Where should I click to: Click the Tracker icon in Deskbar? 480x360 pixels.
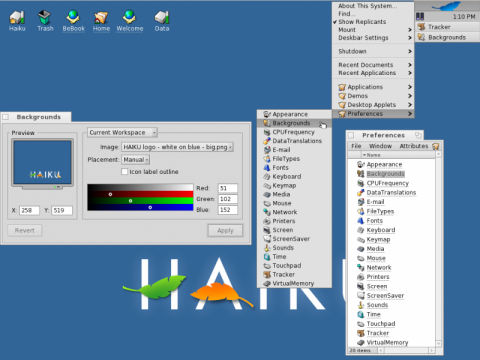(421, 27)
